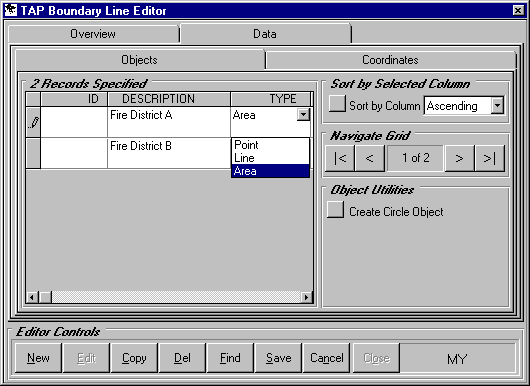Screen dimensions: 530x386
Task: Open the TYPE dropdown arrow for Area
Action: pos(304,115)
